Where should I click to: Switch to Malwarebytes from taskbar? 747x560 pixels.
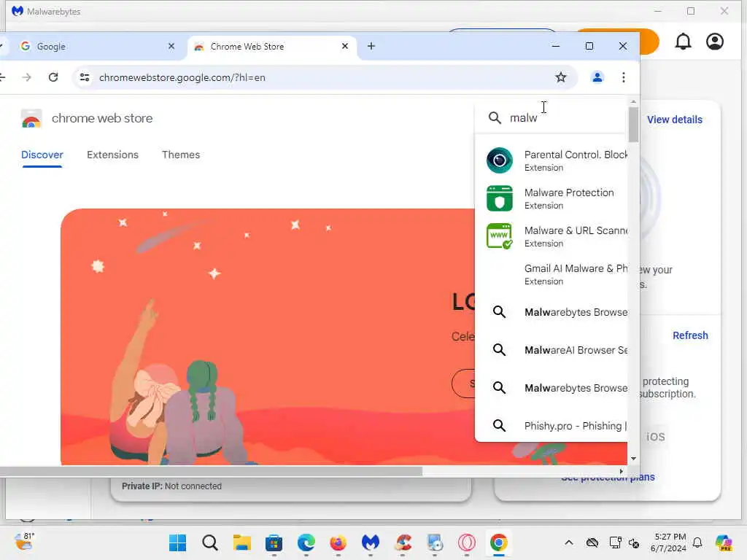coord(371,542)
